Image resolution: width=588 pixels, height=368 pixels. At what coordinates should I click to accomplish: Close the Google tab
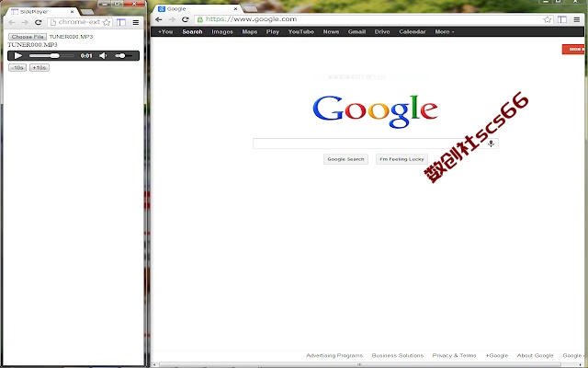235,8
